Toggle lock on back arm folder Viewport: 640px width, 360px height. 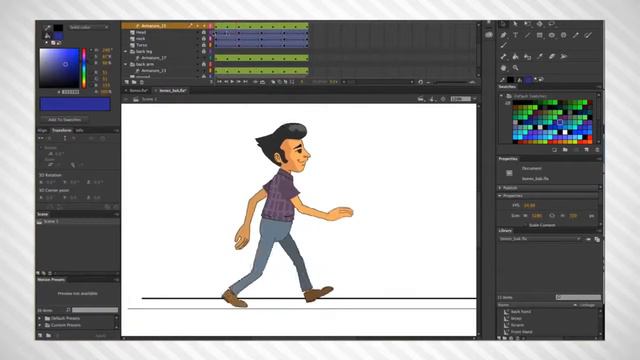(x=204, y=64)
